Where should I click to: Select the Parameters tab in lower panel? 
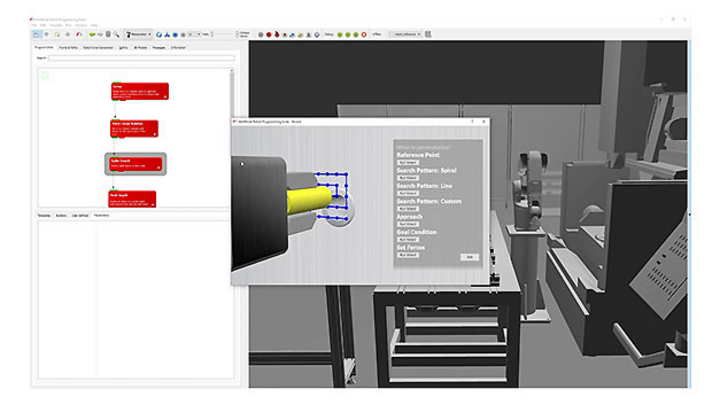(102, 215)
